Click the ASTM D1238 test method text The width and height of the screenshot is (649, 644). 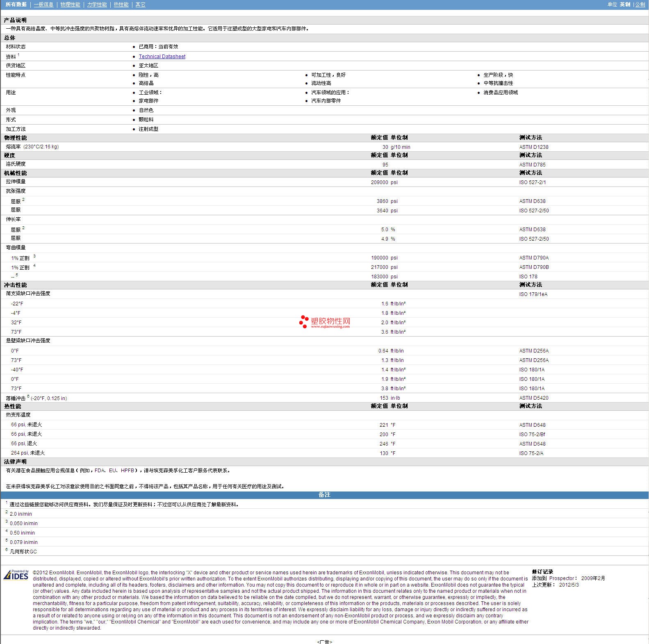(x=533, y=147)
